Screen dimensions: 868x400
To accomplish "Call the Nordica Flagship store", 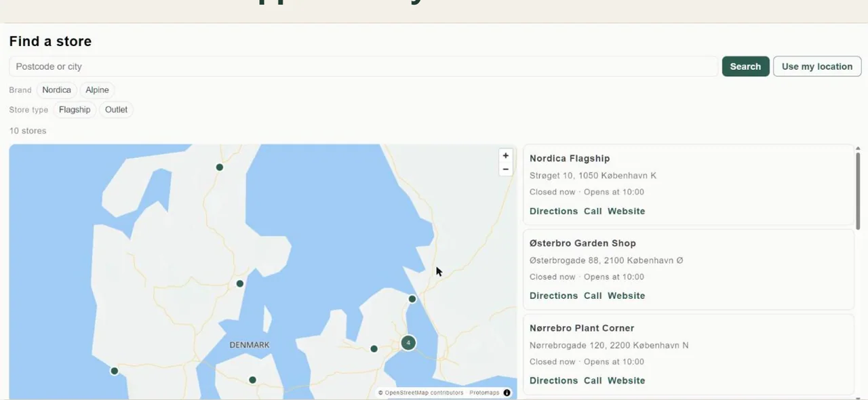I will pyautogui.click(x=593, y=211).
